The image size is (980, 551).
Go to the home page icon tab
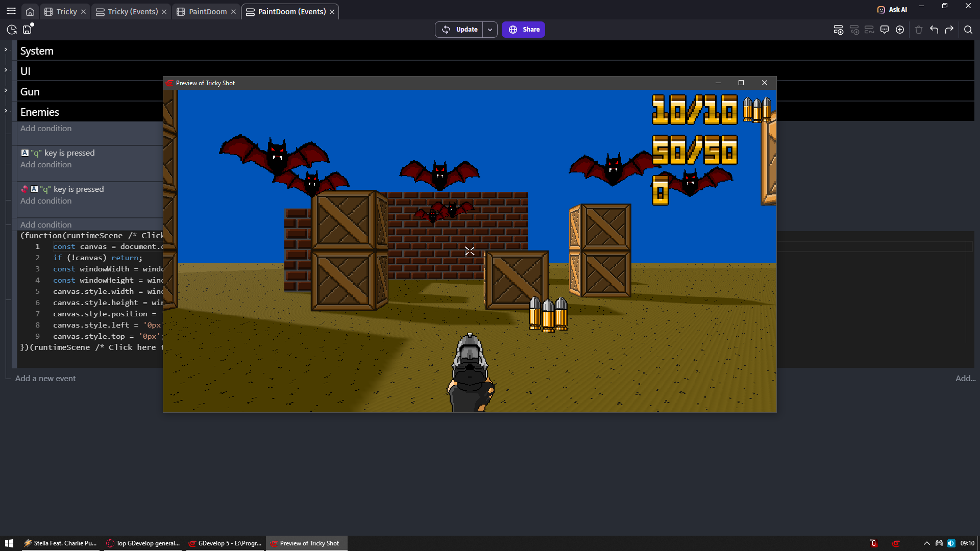coord(30,12)
